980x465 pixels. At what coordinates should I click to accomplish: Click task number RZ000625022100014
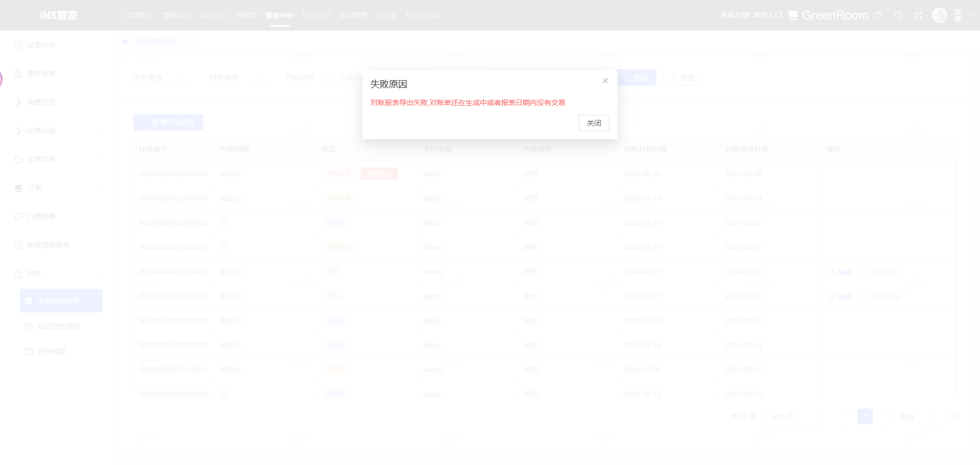click(174, 321)
